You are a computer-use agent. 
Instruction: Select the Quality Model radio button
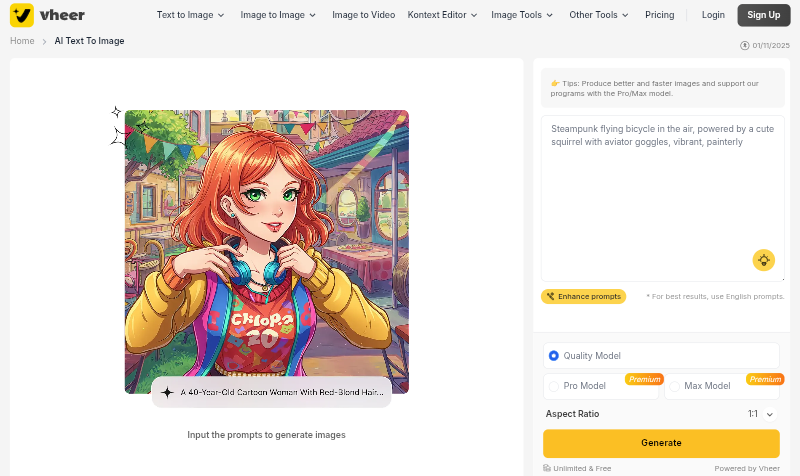(554, 356)
